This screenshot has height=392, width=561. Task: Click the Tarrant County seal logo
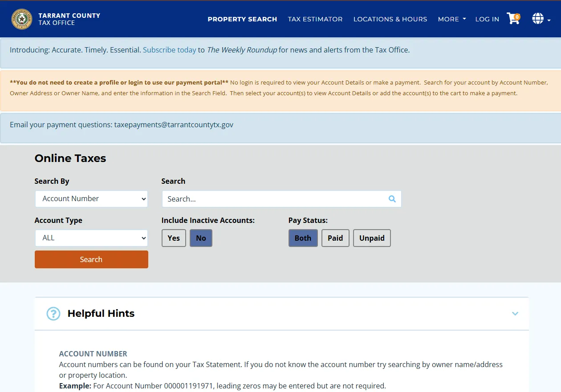point(22,19)
